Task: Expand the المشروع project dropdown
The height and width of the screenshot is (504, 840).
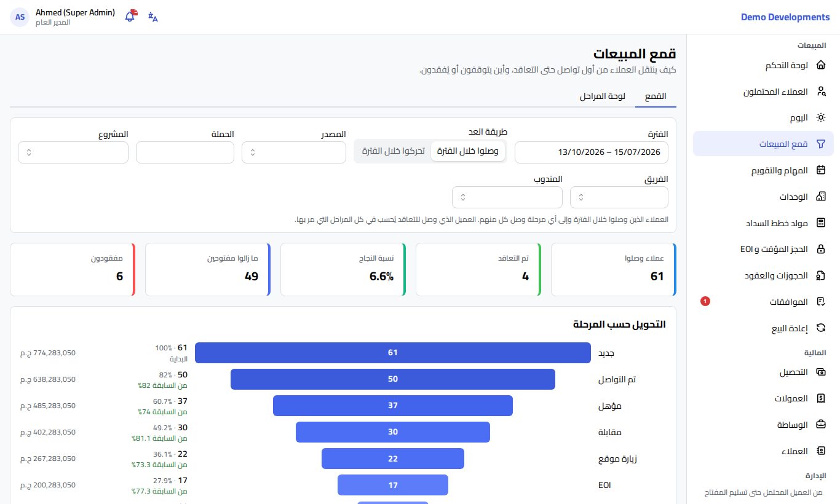Action: (x=73, y=152)
